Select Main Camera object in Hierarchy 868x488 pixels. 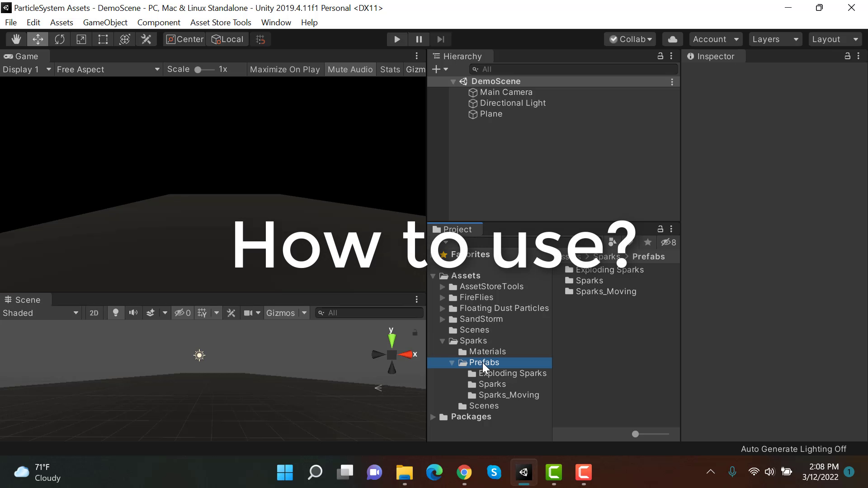pyautogui.click(x=506, y=92)
